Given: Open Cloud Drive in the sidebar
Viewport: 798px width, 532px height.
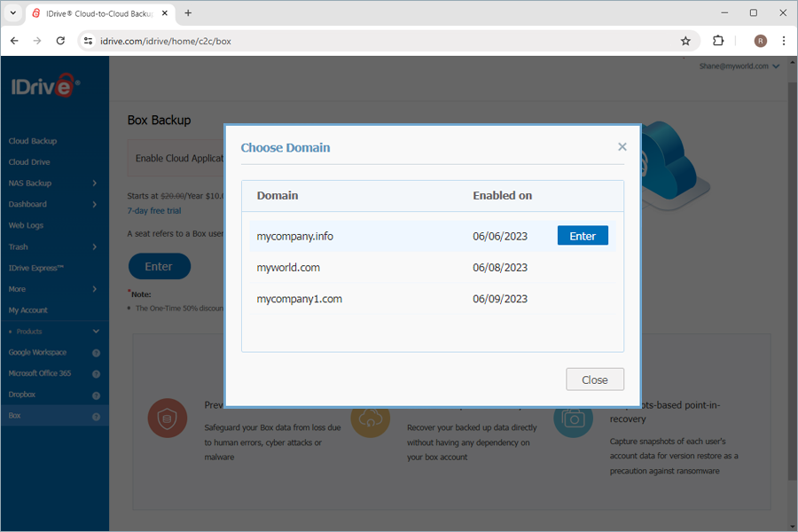Looking at the screenshot, I should 29,162.
